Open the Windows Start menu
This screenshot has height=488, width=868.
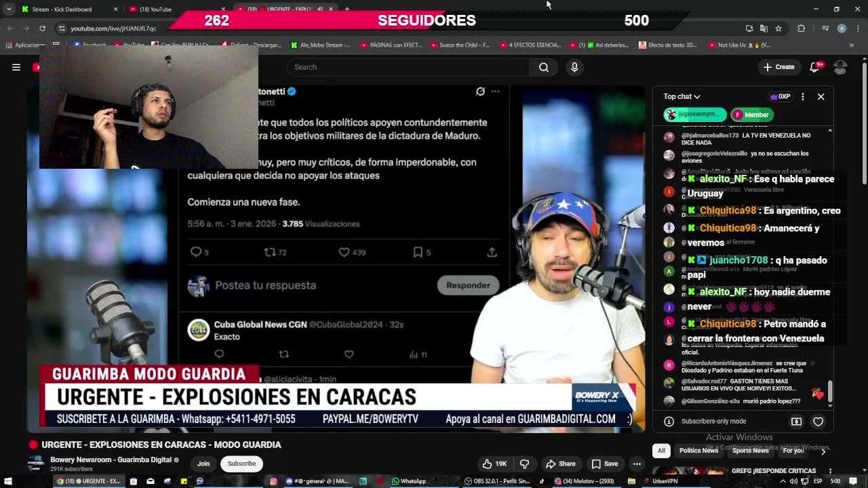click(x=9, y=481)
